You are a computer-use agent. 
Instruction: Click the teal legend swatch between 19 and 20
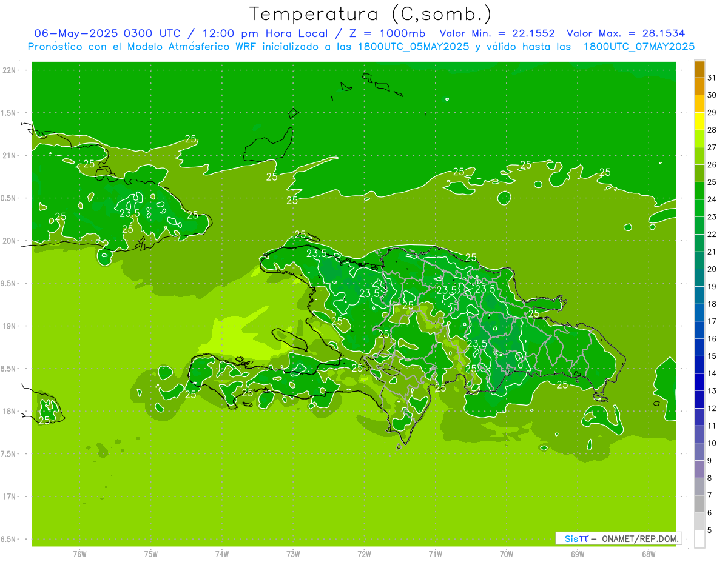[699, 278]
